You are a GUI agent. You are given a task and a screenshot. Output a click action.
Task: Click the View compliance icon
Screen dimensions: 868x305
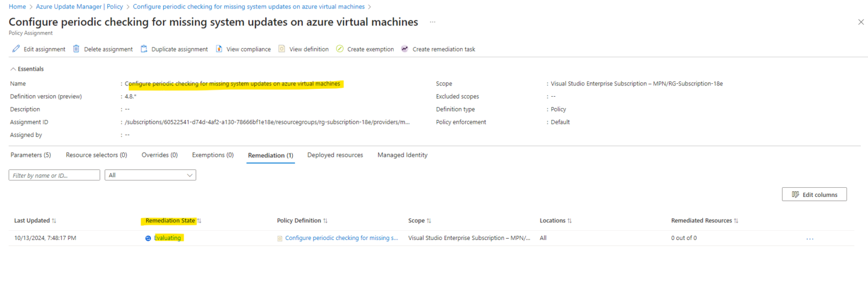coord(219,49)
